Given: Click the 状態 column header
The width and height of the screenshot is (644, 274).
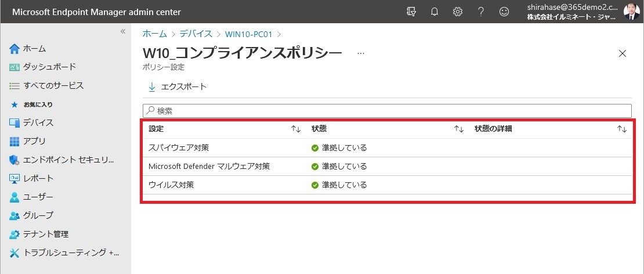Looking at the screenshot, I should click(x=319, y=128).
